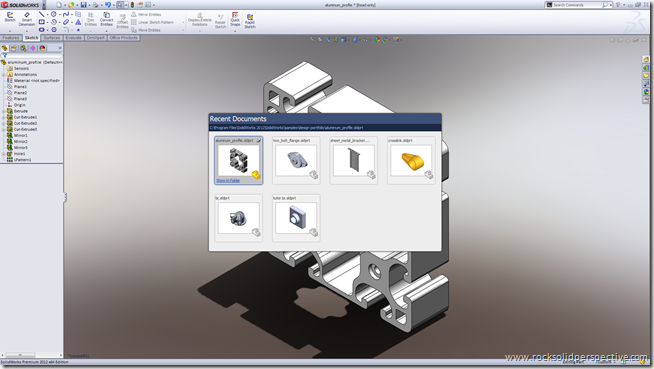Viewport: 654px width, 369px height.
Task: Expand the Cut-Extrude2 feature node
Action: [x=4, y=123]
